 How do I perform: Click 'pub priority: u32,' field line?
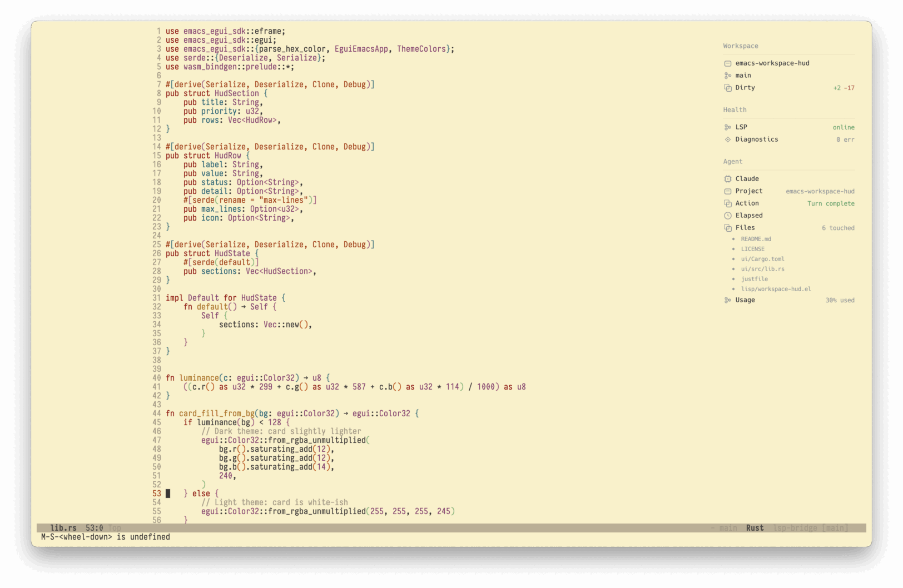(224, 111)
